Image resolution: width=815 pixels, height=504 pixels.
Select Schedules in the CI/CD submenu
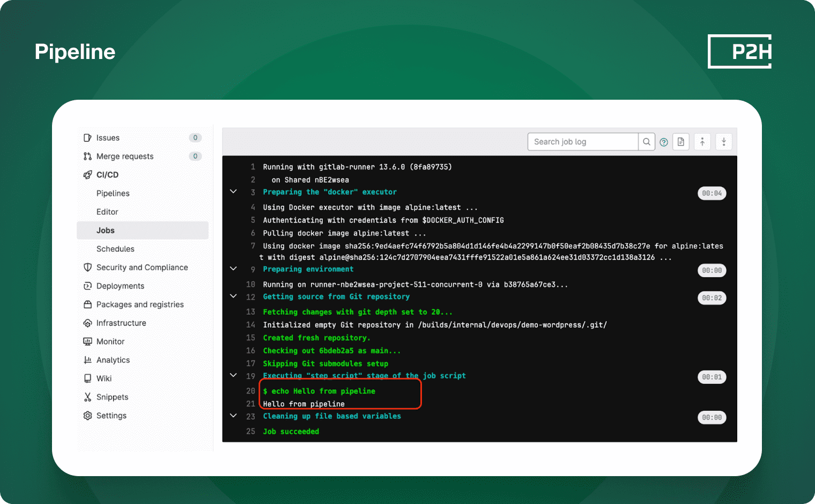115,249
